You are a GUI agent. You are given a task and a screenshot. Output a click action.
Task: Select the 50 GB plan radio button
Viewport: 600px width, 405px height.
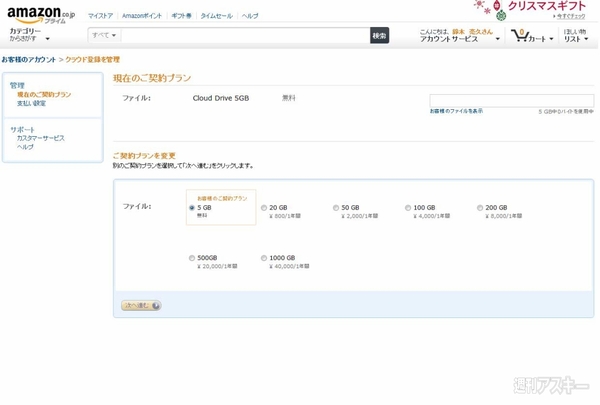tap(336, 208)
